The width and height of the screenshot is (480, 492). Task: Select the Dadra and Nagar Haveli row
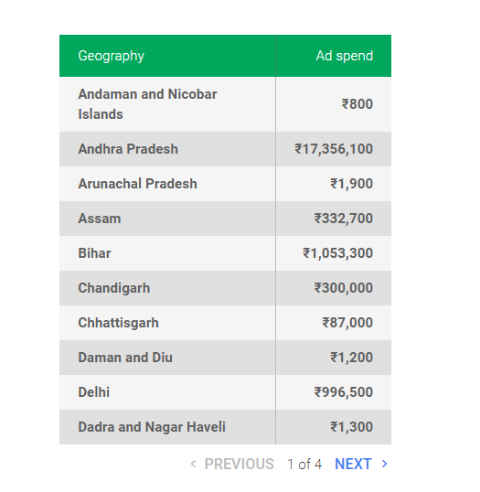coord(225,427)
